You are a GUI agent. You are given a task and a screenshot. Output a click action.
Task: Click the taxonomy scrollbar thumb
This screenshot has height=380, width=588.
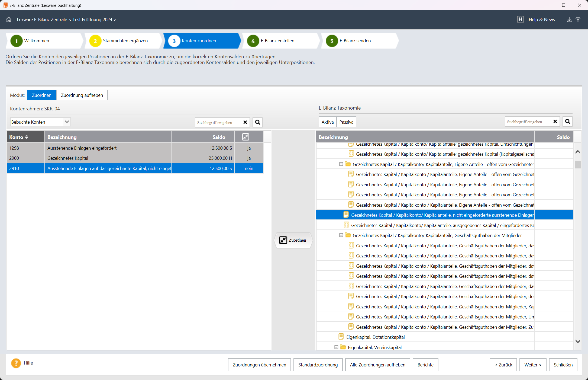click(578, 164)
